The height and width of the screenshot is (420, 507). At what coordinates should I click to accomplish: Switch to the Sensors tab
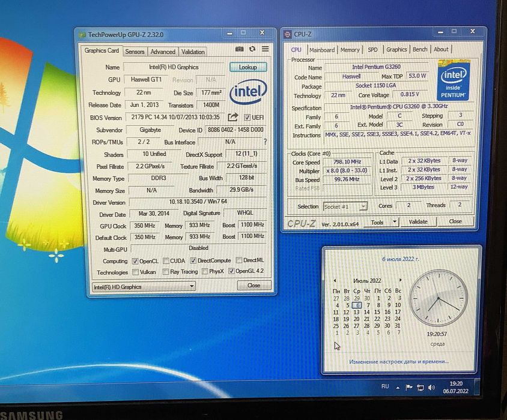coord(135,52)
